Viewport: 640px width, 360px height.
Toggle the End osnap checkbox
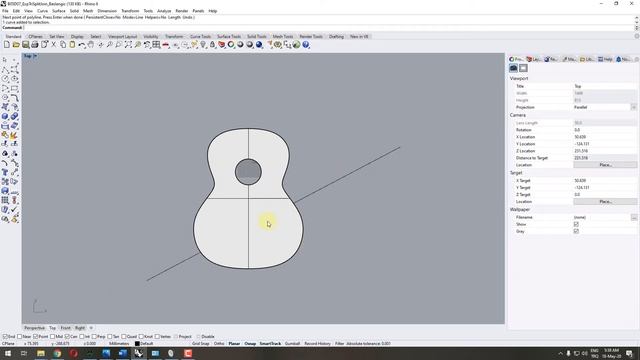5,337
